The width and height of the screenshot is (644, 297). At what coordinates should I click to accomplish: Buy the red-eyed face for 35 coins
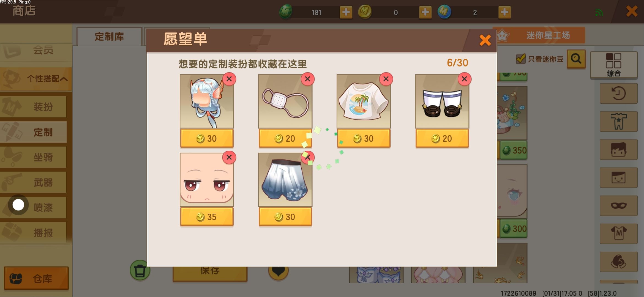pyautogui.click(x=207, y=217)
